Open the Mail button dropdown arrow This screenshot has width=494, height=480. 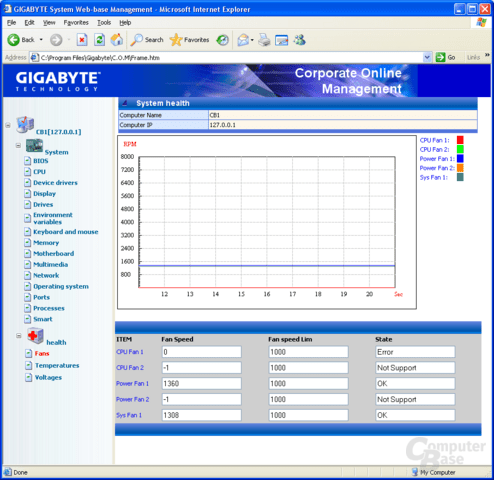252,40
